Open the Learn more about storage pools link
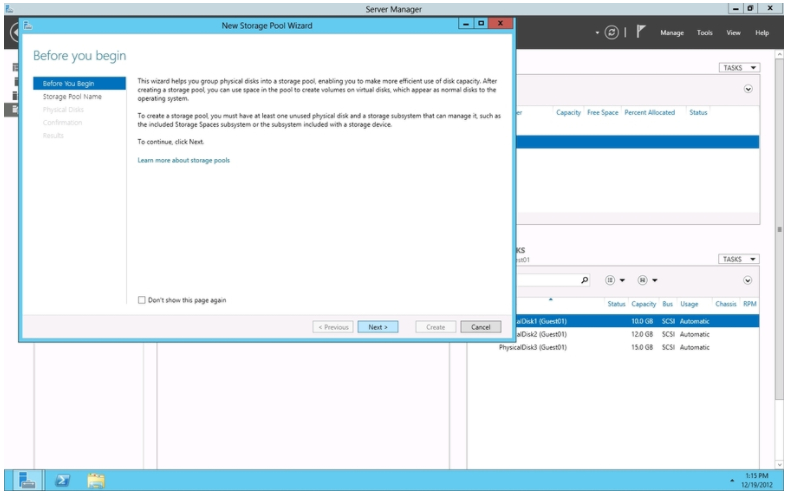Image resolution: width=787 pixels, height=496 pixels. point(184,160)
